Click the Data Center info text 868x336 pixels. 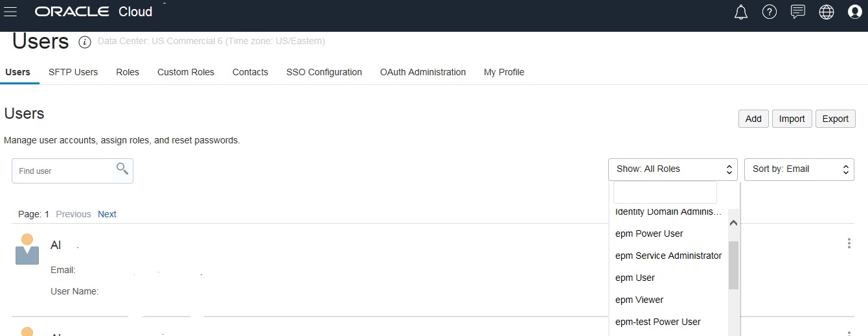pos(211,42)
